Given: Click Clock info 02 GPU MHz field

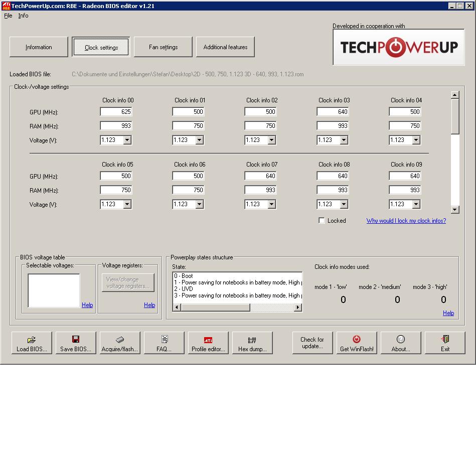Looking at the screenshot, I should click(260, 112).
